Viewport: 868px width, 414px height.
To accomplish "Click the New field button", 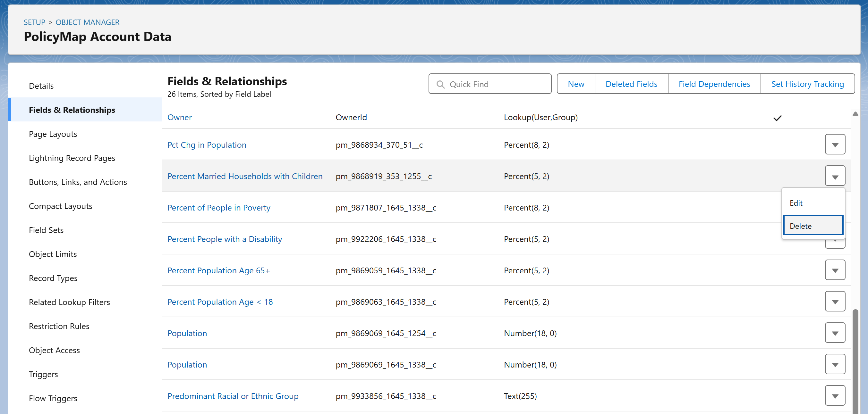I will [x=575, y=84].
